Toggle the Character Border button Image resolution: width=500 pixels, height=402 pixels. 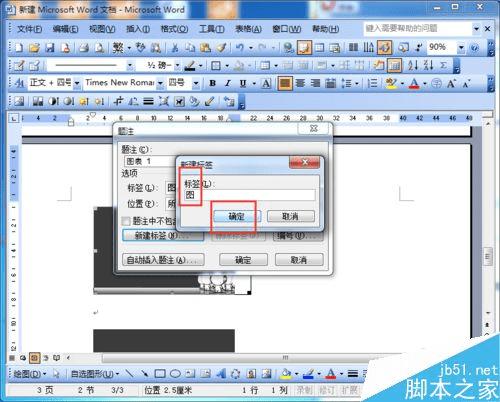pos(266,83)
